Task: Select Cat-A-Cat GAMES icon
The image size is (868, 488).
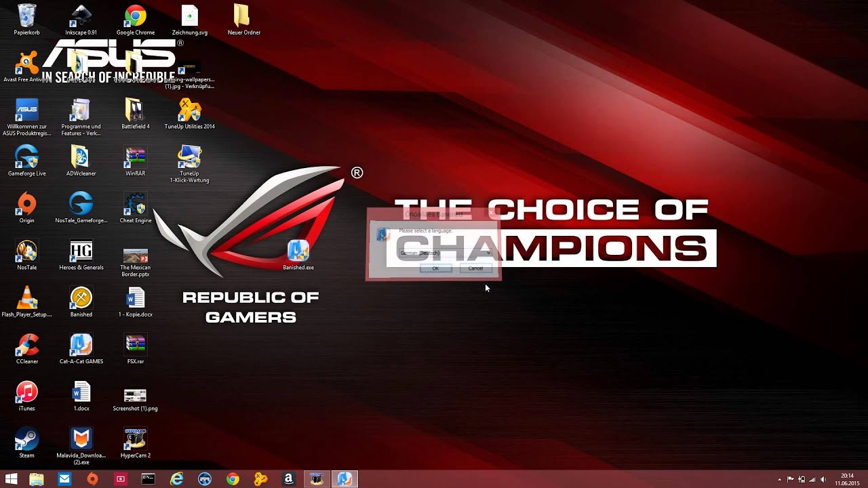Action: (81, 348)
